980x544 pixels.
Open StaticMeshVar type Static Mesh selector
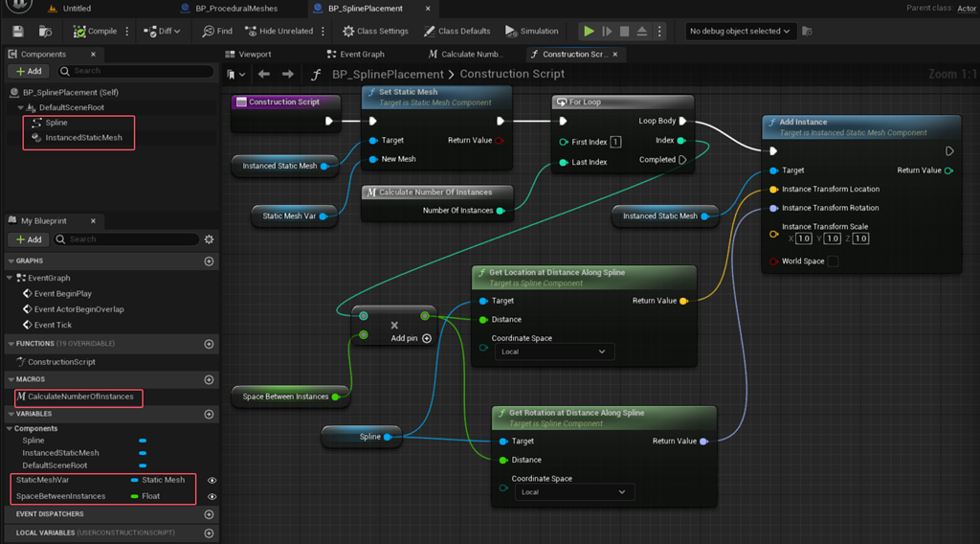(x=158, y=480)
